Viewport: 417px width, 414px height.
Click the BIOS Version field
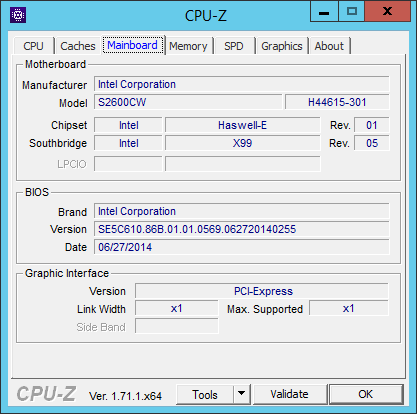point(242,229)
